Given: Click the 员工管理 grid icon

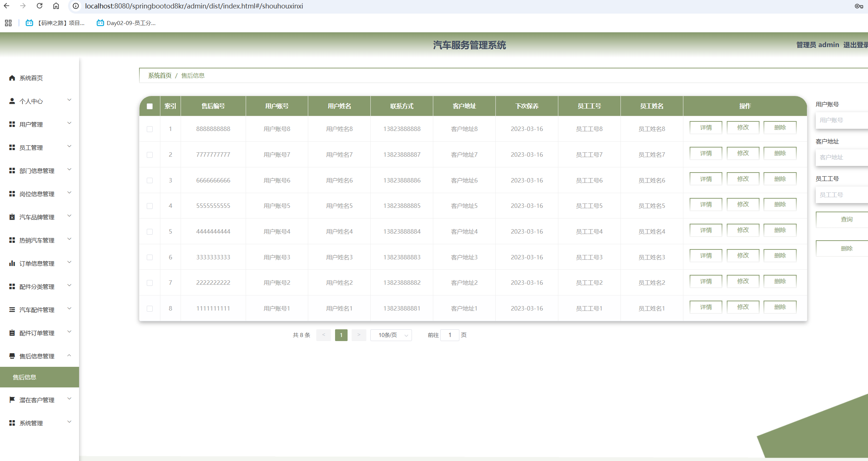Looking at the screenshot, I should (x=12, y=147).
